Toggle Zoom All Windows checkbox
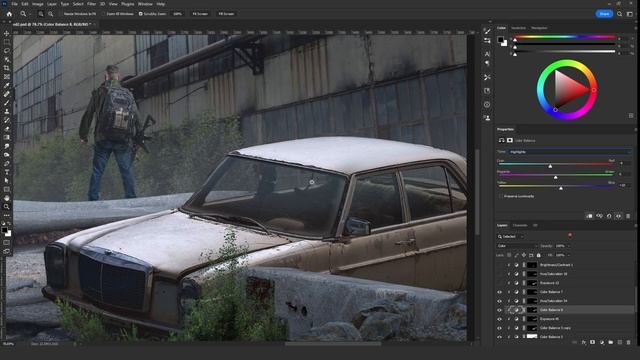This screenshot has height=360, width=640. pos(104,14)
